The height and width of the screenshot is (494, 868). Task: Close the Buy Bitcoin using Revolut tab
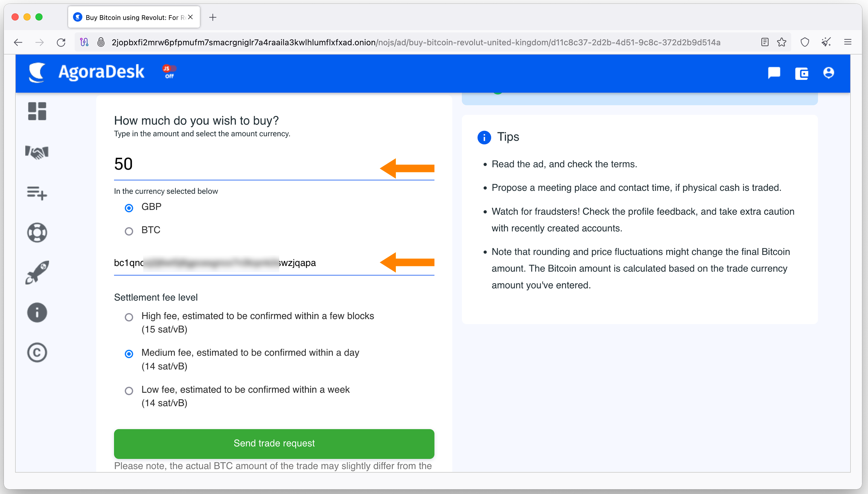(190, 17)
